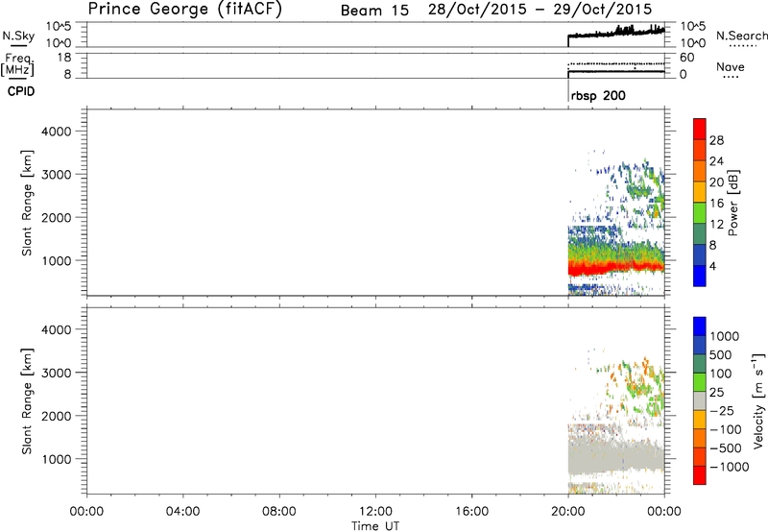
Task: Click the 'Prince George (fitACF)' title
Action: (x=185, y=10)
